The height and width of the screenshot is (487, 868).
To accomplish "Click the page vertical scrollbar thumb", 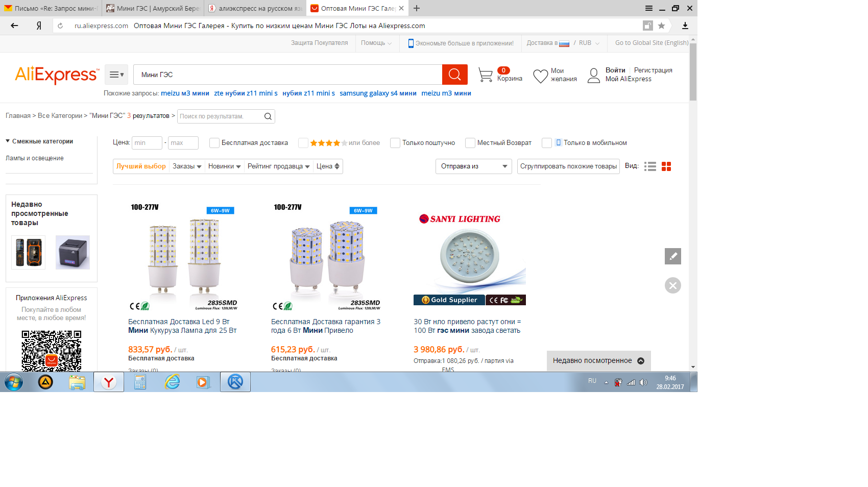I will pos(693,71).
